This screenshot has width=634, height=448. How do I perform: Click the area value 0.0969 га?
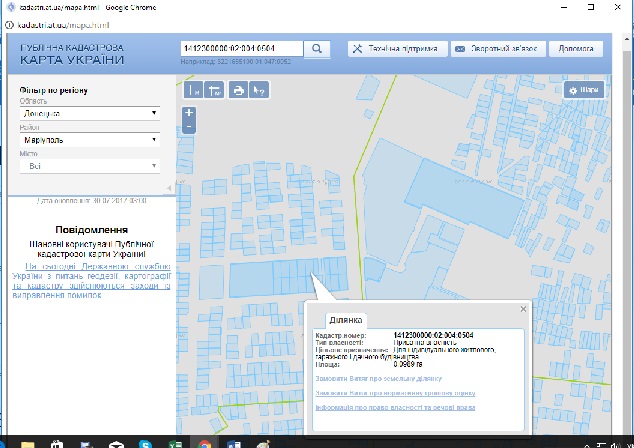(408, 364)
